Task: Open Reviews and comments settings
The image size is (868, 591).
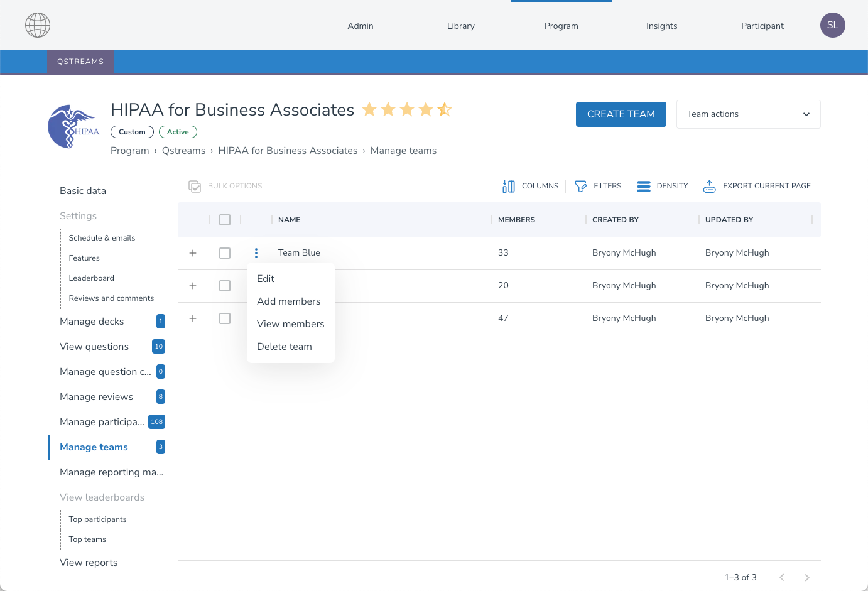Action: [x=111, y=298]
